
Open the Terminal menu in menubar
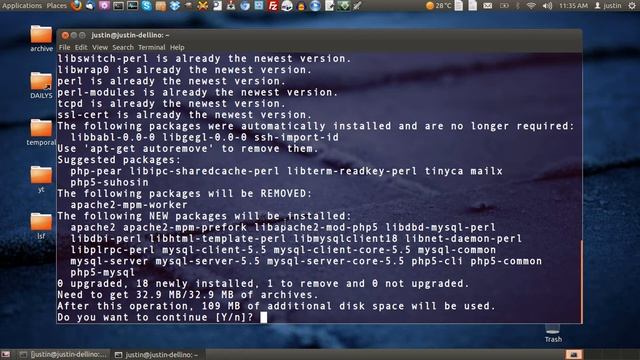tap(151, 47)
